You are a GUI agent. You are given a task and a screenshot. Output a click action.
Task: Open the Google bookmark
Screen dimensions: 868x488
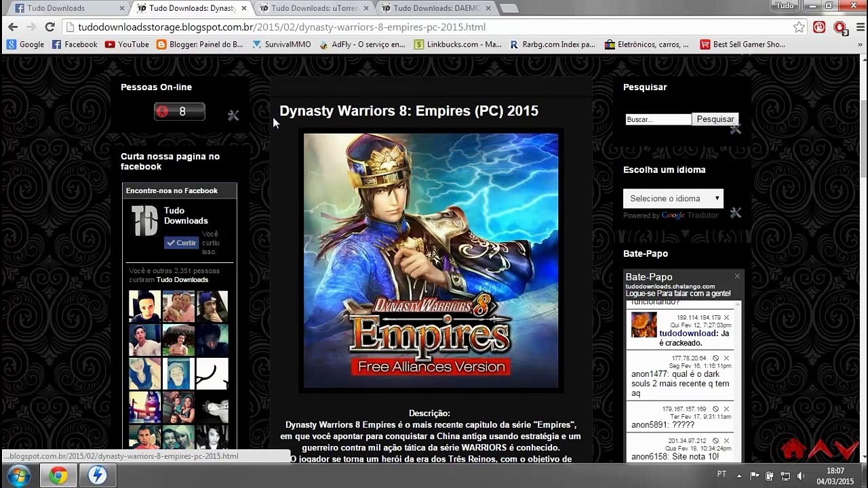25,45
